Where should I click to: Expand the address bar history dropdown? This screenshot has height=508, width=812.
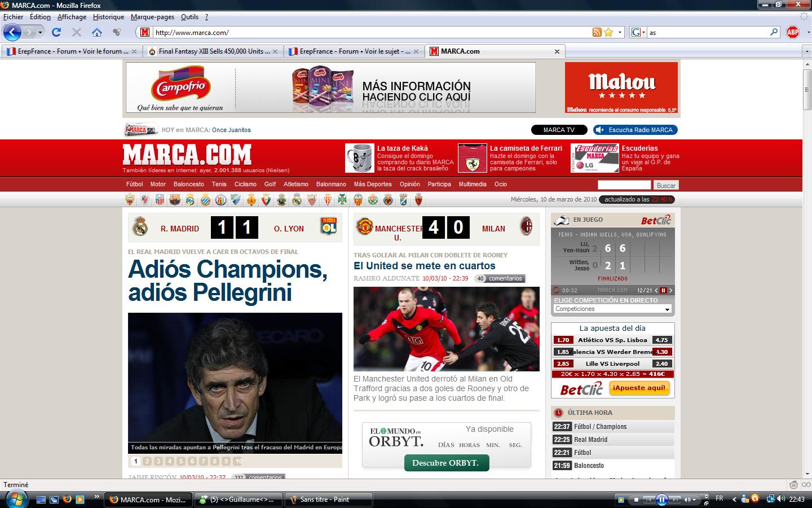[x=620, y=33]
